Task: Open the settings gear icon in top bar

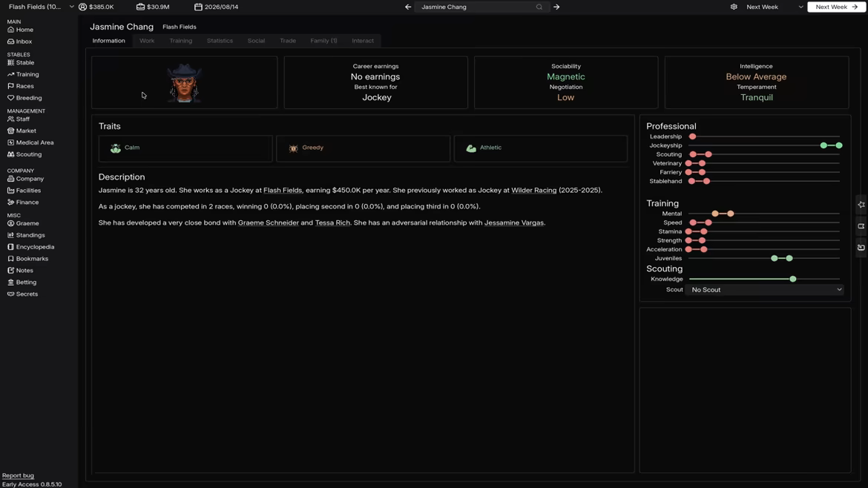Action: point(734,7)
